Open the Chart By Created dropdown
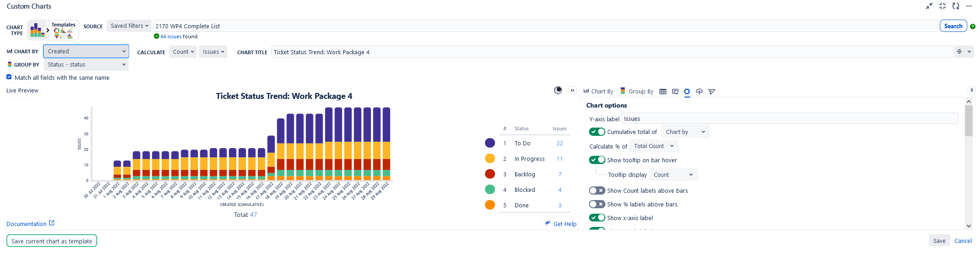 coord(86,51)
